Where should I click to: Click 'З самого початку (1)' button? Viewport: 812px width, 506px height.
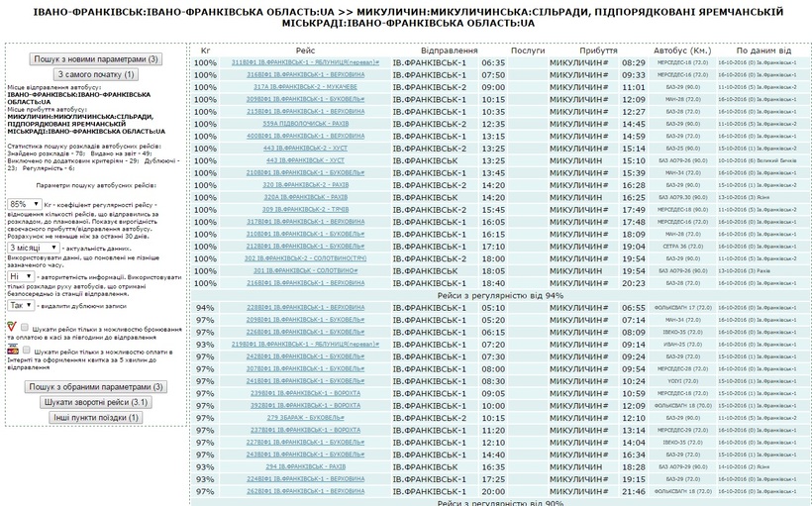coord(96,74)
